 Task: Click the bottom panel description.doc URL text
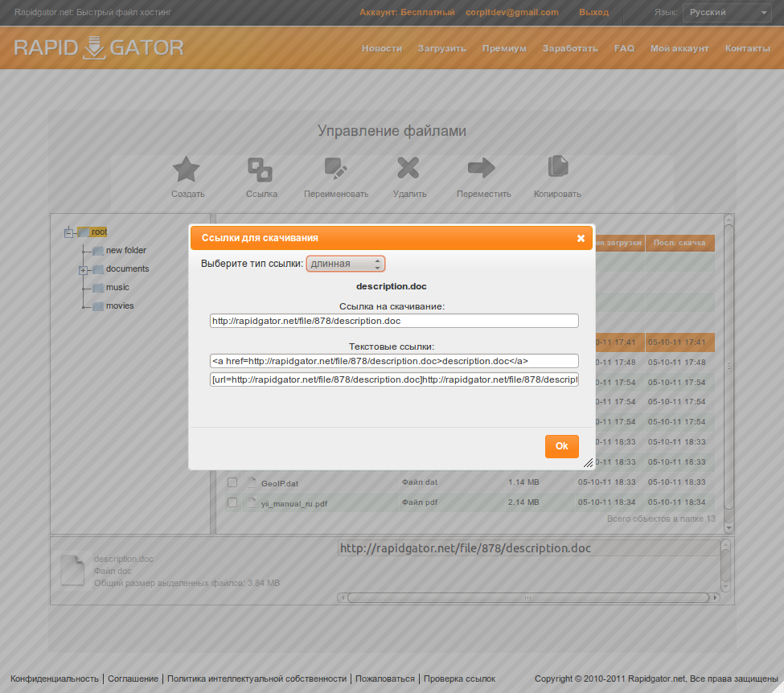click(x=465, y=548)
